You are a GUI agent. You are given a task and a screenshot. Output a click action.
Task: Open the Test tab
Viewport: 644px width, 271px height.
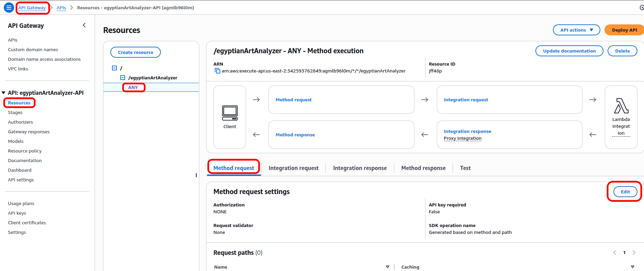point(465,168)
